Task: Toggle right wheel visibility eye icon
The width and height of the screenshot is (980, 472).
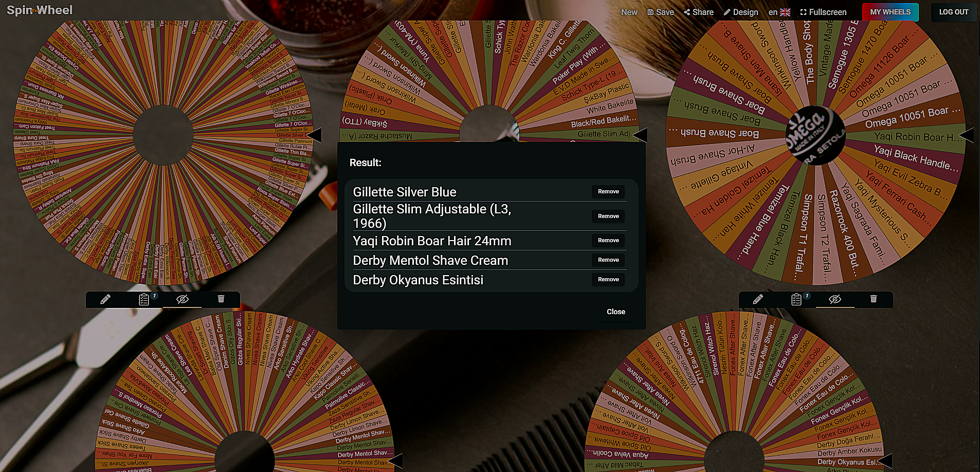Action: coord(835,299)
